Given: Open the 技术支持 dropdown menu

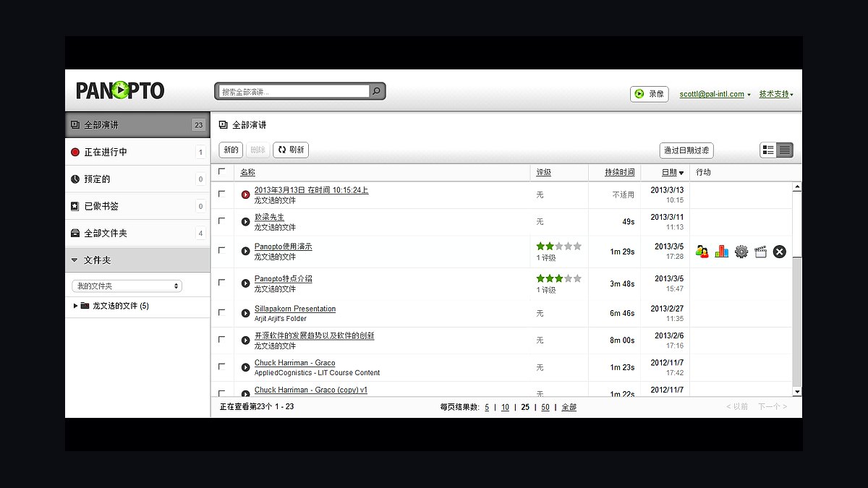Looking at the screenshot, I should (775, 94).
